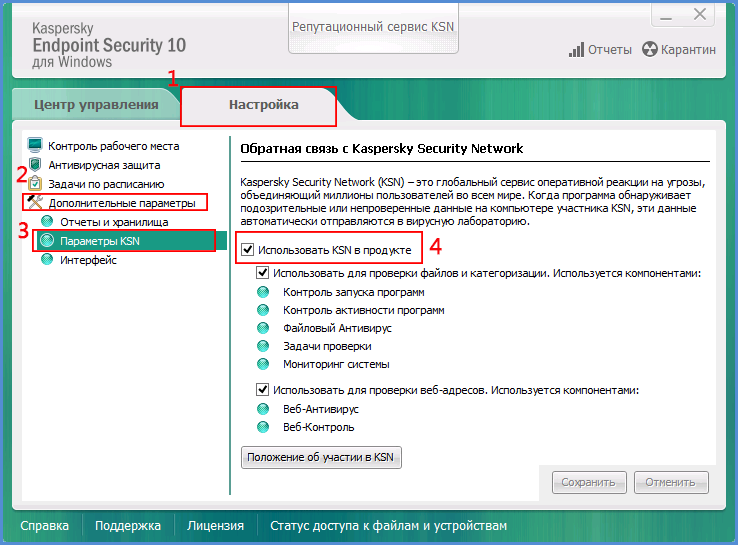The image size is (738, 545).
Task: Switch to the Центр управления tab
Action: click(96, 104)
